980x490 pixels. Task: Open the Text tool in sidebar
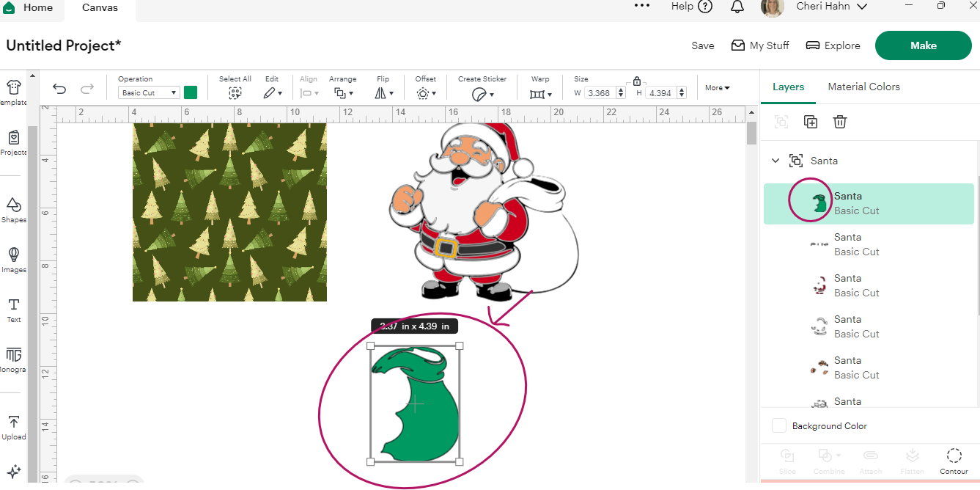point(13,310)
